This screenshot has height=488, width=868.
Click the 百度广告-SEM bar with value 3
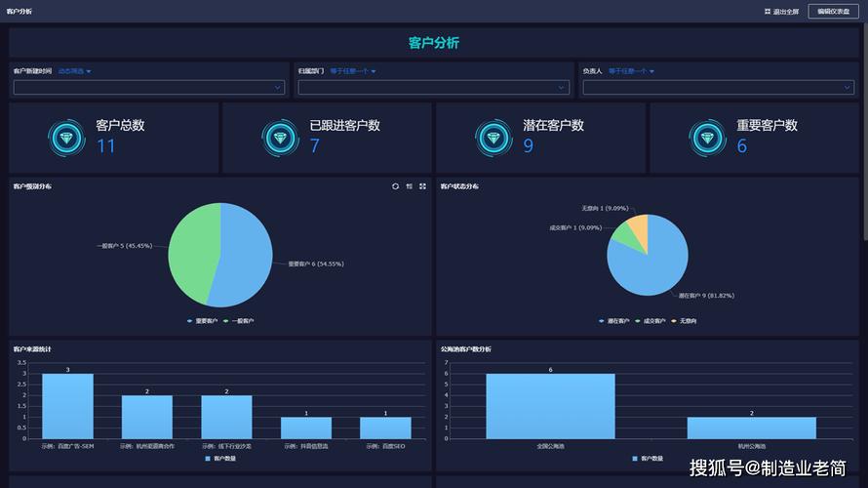67,406
